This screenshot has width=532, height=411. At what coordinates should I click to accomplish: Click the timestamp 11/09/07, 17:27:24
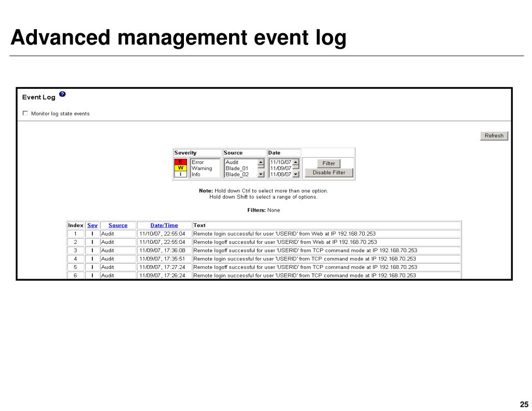click(162, 267)
